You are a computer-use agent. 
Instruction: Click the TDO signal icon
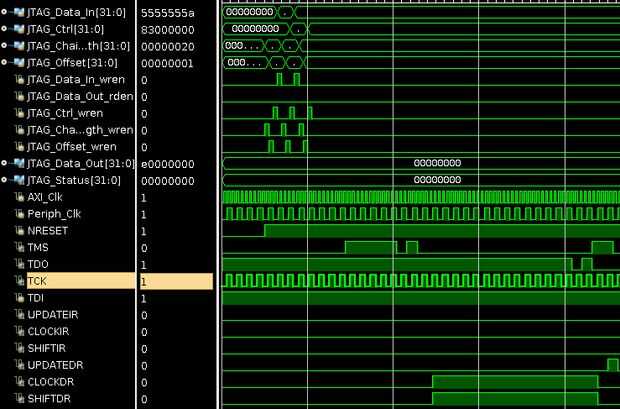[19, 264]
